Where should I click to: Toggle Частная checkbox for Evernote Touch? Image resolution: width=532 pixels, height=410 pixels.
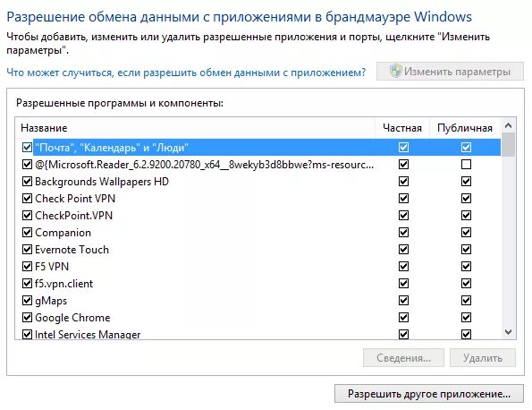[403, 250]
